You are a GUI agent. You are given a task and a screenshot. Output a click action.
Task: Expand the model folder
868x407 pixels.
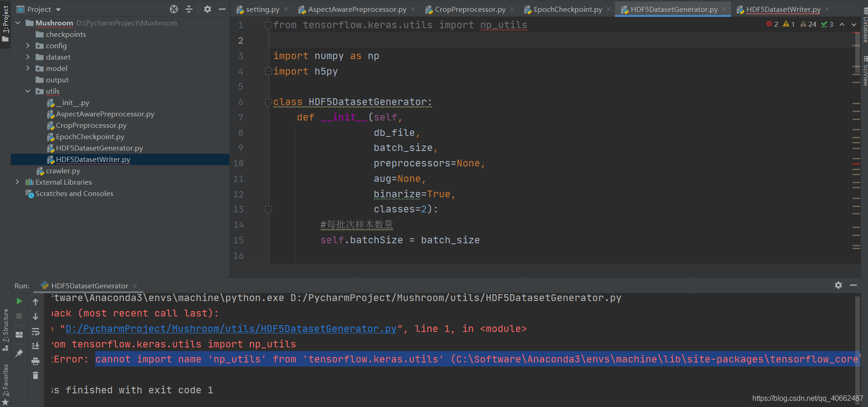pyautogui.click(x=28, y=68)
